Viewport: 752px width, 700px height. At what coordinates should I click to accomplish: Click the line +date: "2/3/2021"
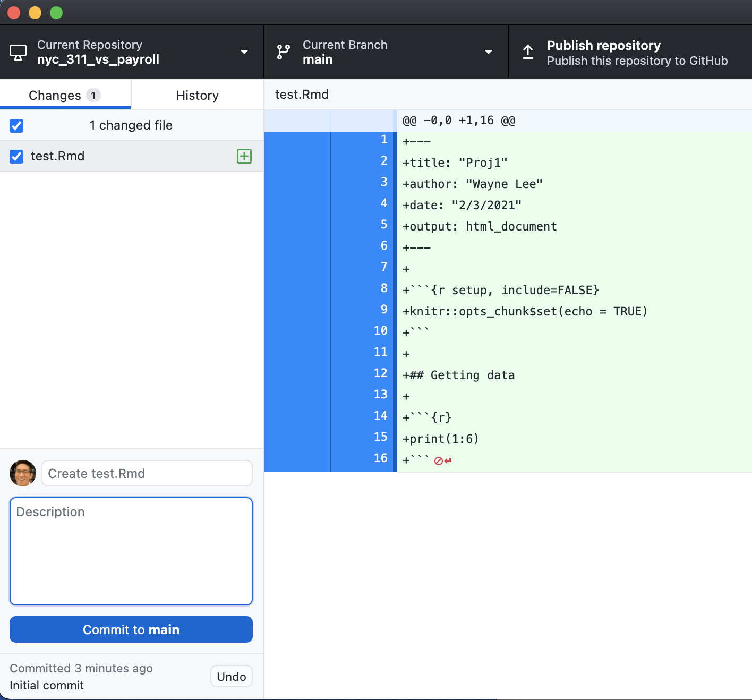pos(462,206)
